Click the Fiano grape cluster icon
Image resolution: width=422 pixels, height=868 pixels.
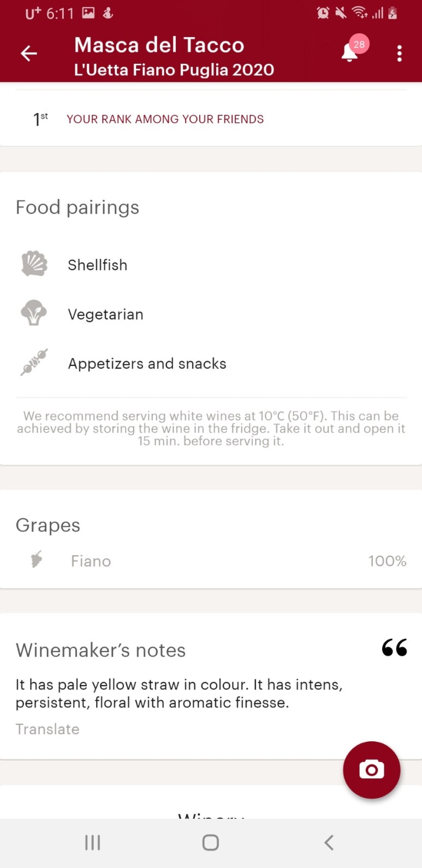click(x=37, y=559)
